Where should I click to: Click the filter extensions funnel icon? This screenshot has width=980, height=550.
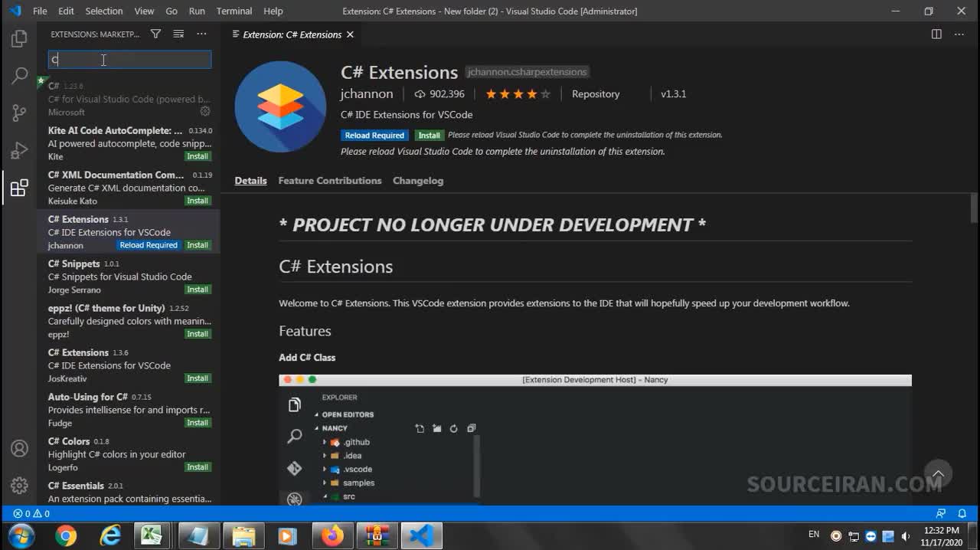pos(155,34)
